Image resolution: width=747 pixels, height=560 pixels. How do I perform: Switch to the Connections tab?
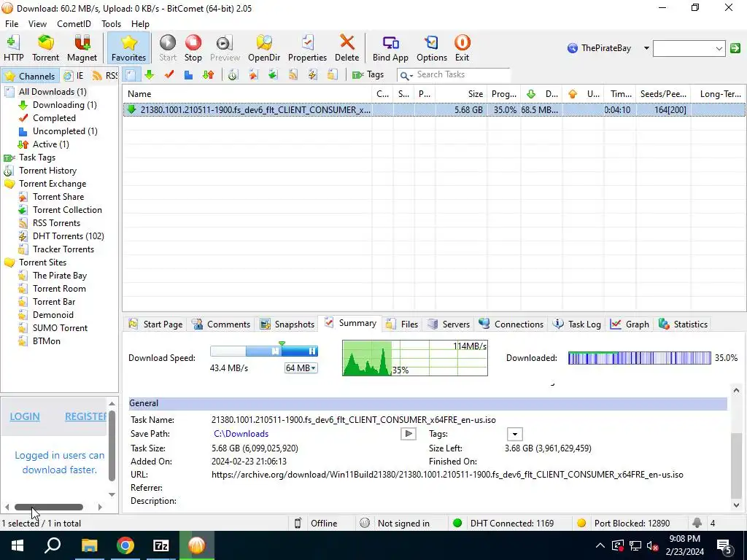511,324
